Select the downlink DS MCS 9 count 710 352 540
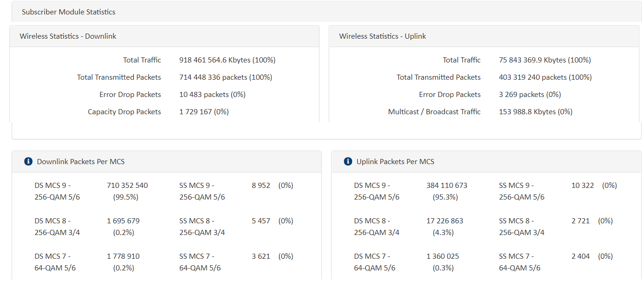This screenshot has height=304, width=644. (127, 186)
